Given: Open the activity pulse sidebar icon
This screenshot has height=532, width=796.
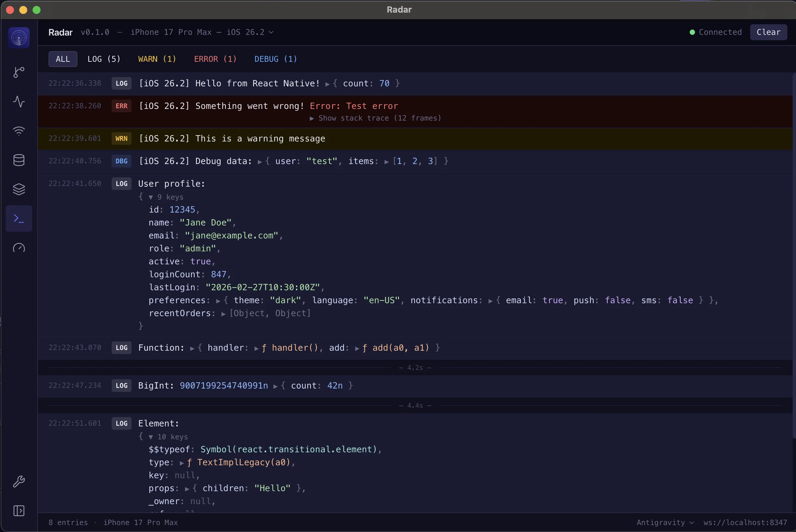Looking at the screenshot, I should pos(19,101).
